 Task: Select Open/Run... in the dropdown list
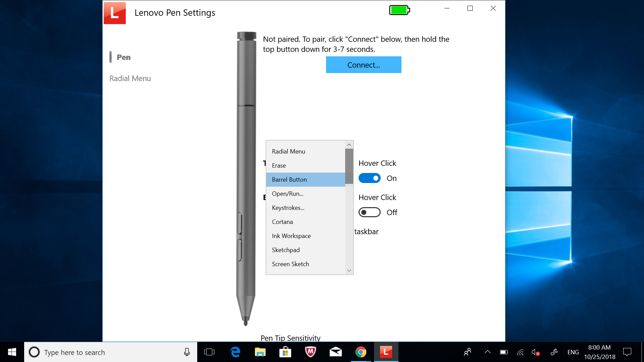click(306, 194)
